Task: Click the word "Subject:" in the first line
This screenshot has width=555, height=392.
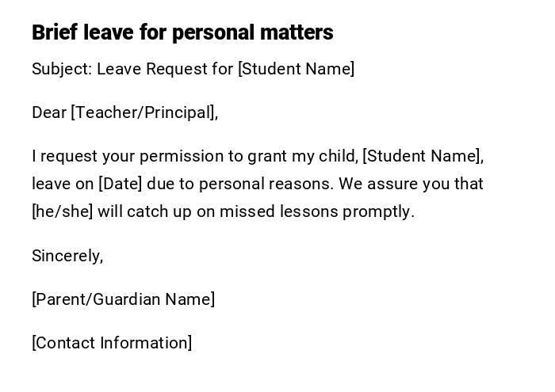Action: tap(62, 69)
